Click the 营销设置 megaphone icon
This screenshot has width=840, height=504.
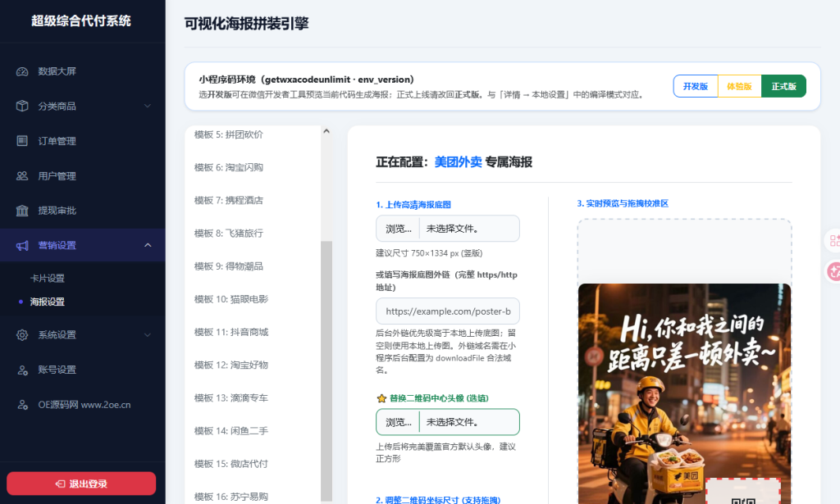(22, 246)
